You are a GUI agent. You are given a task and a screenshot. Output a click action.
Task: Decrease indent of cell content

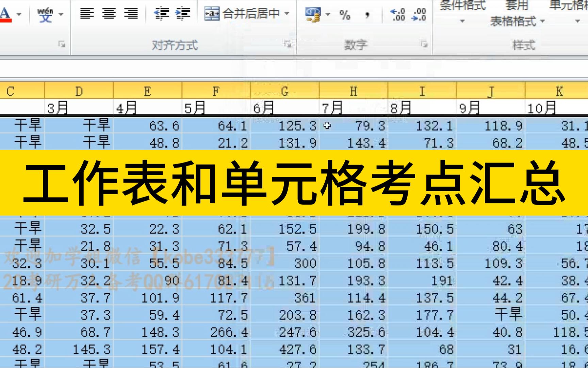pos(162,14)
